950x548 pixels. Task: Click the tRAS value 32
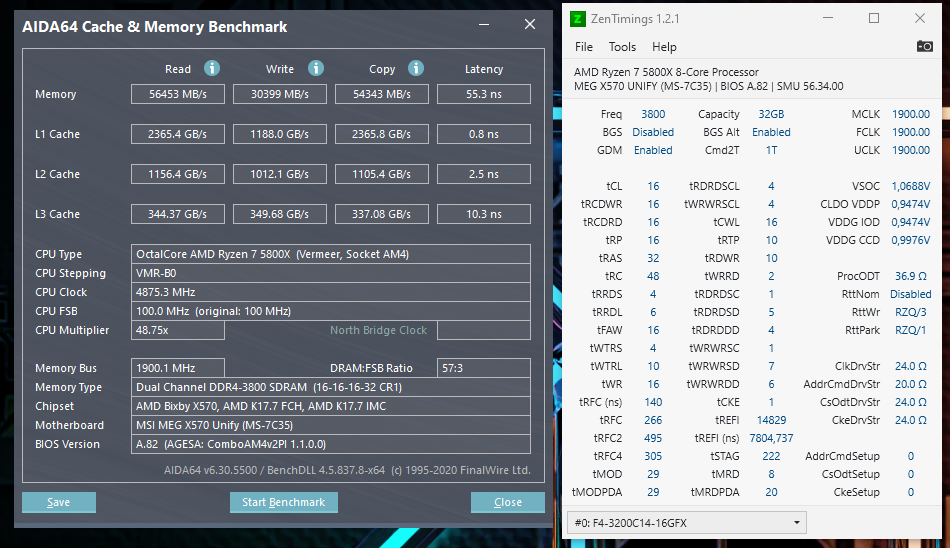click(x=653, y=258)
